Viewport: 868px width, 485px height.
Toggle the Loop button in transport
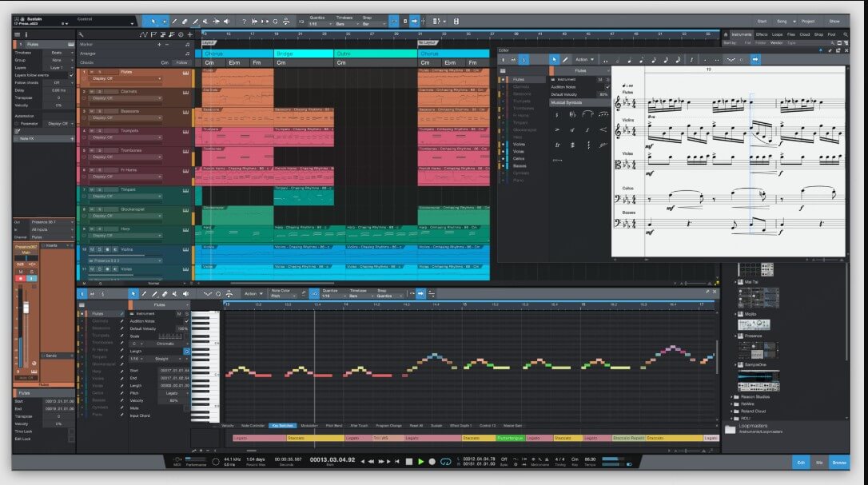click(446, 461)
